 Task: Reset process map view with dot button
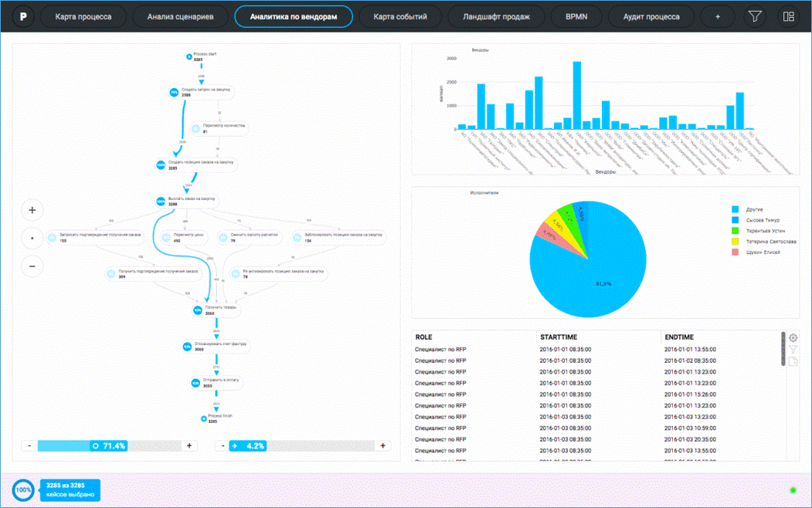(32, 239)
